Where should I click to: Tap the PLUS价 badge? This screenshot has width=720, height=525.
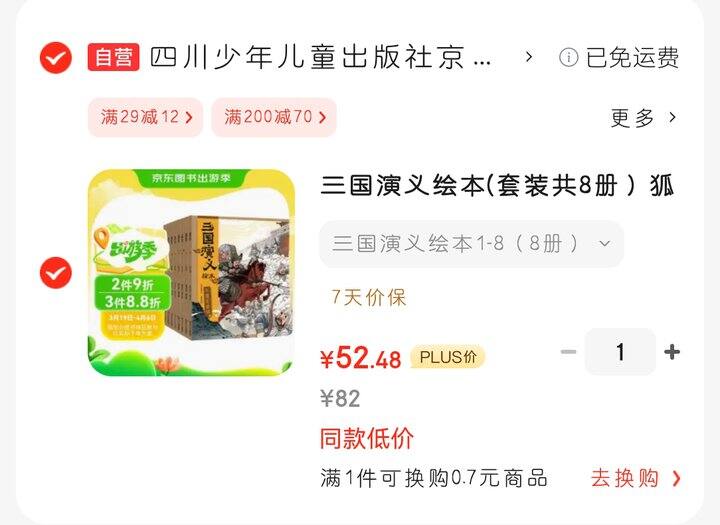(x=448, y=357)
